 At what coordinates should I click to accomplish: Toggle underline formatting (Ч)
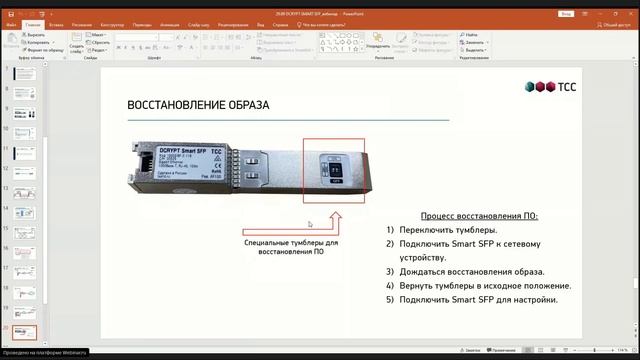point(133,48)
